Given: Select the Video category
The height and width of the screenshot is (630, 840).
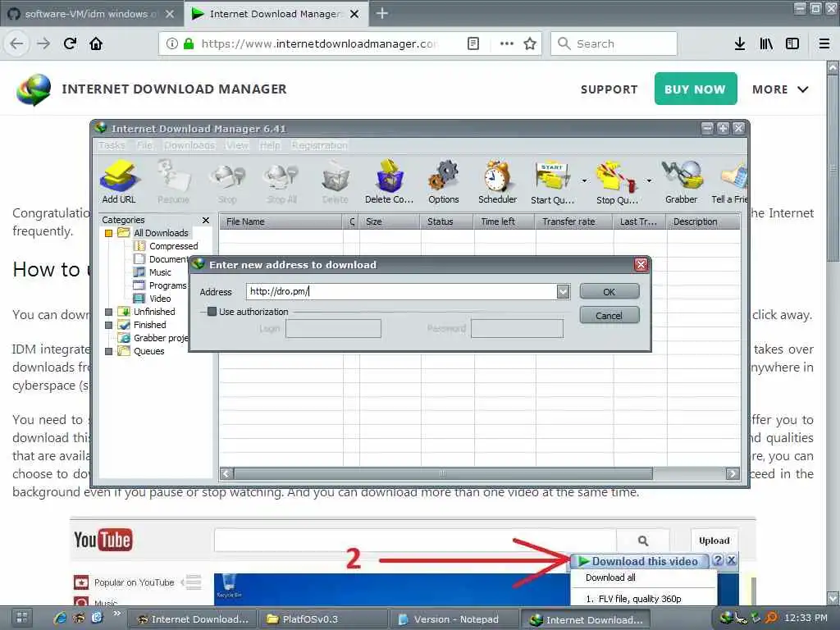Looking at the screenshot, I should [x=160, y=299].
